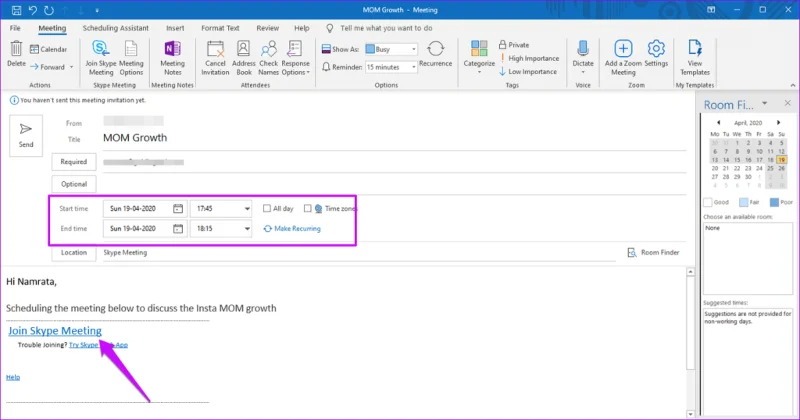The height and width of the screenshot is (420, 800).
Task: Open the Insert tab
Action: [x=175, y=28]
